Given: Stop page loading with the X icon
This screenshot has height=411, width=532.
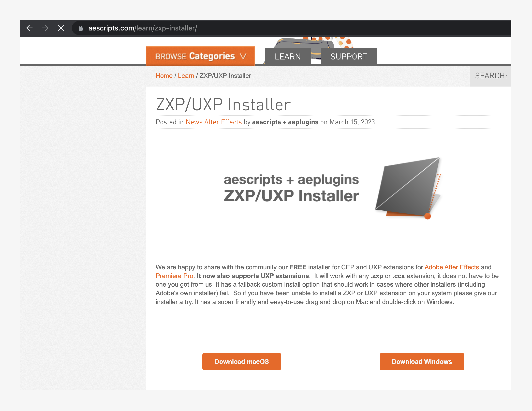Looking at the screenshot, I should tap(61, 28).
